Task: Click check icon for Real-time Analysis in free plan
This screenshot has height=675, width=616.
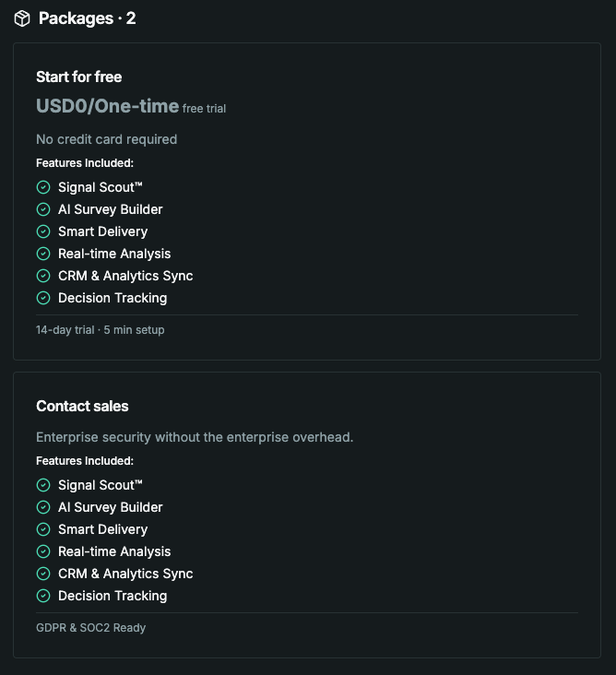Action: click(43, 254)
